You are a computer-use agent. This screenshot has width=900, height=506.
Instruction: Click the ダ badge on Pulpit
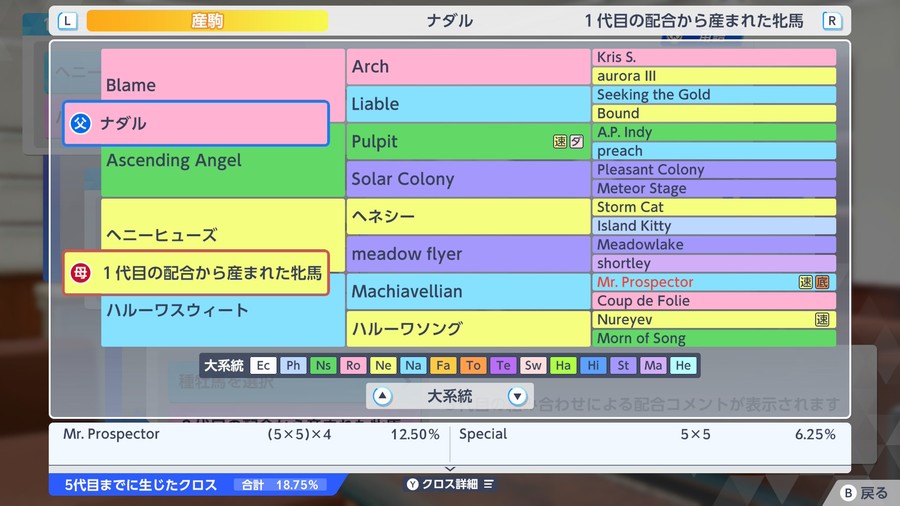(576, 142)
